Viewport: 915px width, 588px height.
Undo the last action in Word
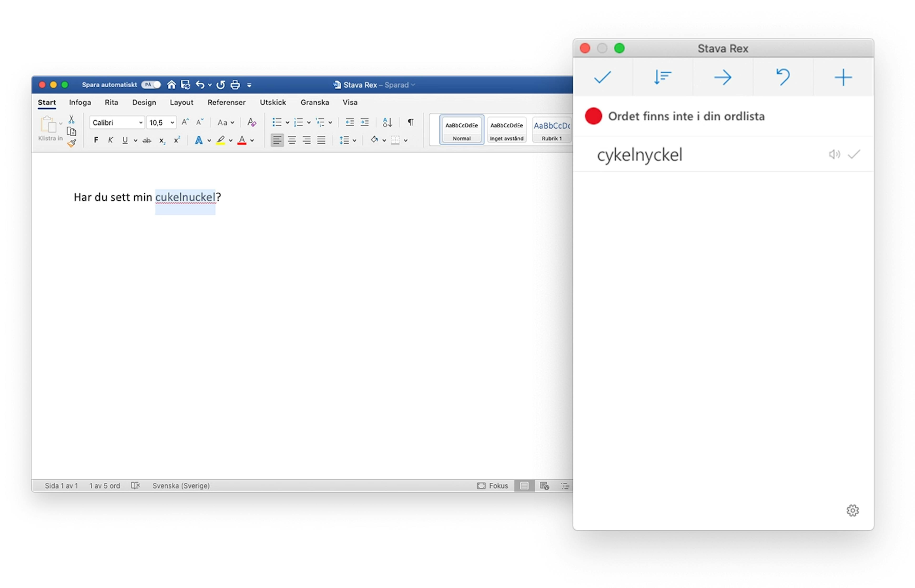click(200, 85)
